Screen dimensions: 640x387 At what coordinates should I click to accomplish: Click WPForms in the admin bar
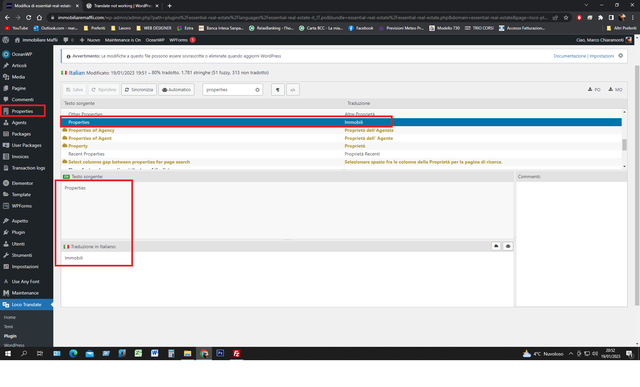click(182, 40)
